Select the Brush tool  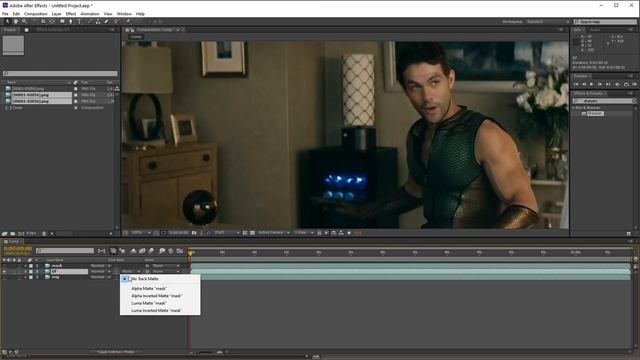pos(90,22)
